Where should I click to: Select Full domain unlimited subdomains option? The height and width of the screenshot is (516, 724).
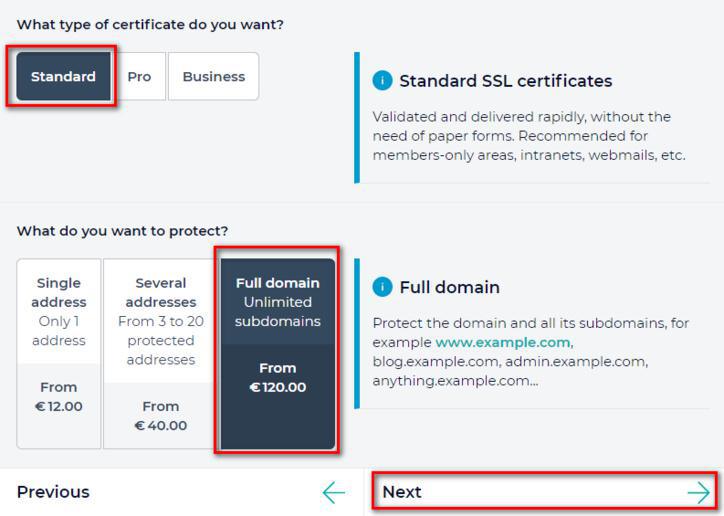tap(278, 302)
